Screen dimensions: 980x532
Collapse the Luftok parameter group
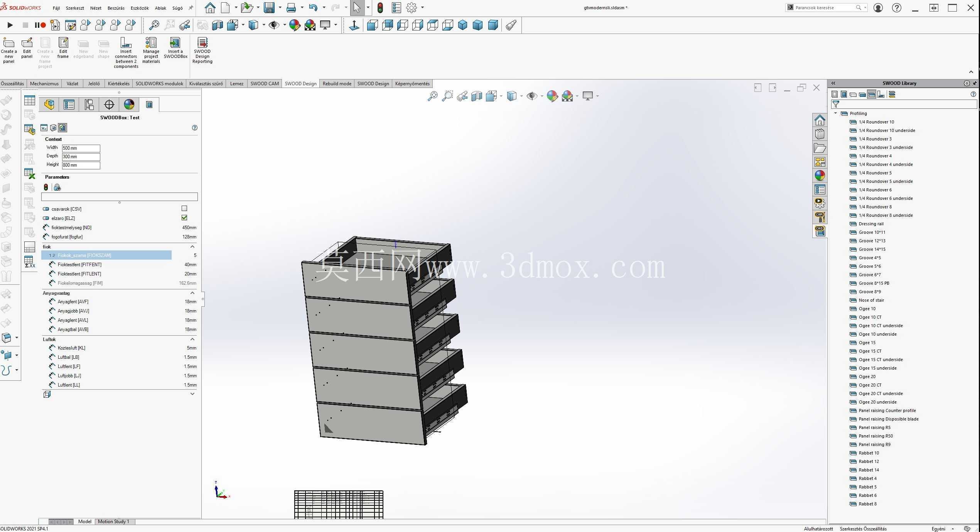192,339
